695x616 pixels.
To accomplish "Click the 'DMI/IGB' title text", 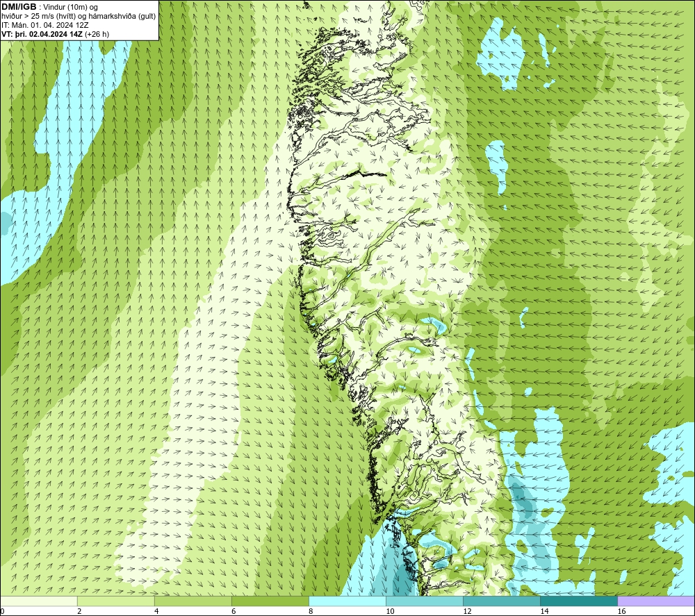I will (x=19, y=7).
